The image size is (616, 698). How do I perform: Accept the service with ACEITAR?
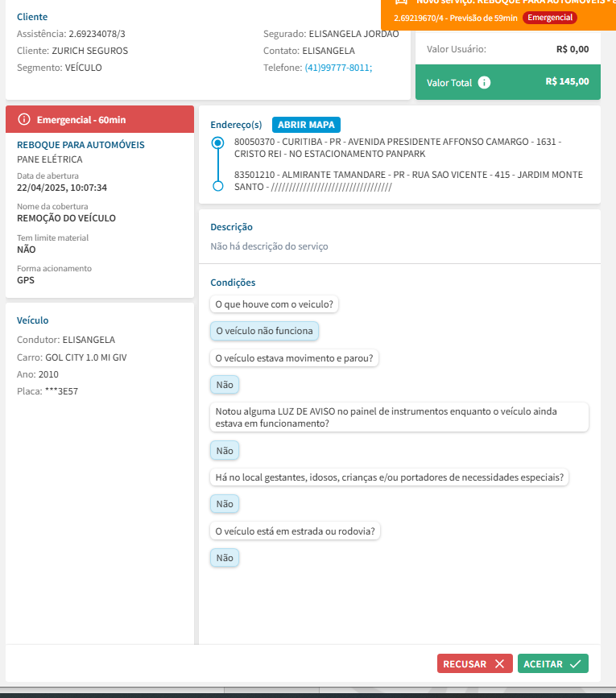click(552, 664)
